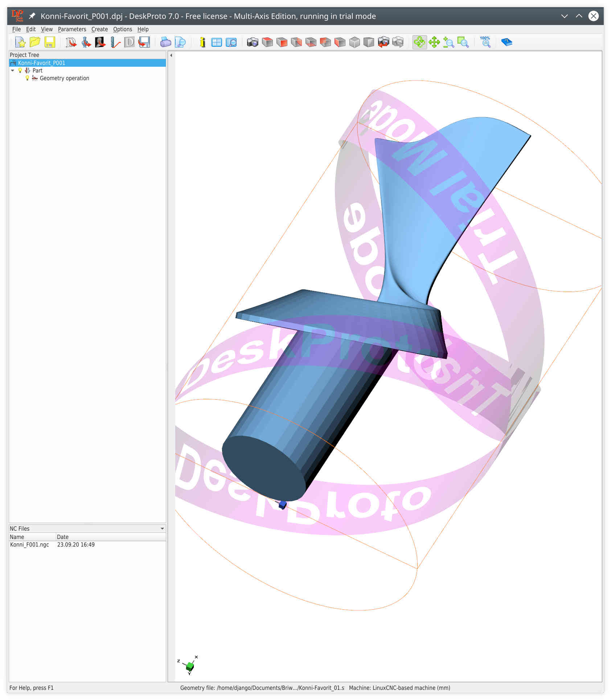Open help with the blue question book icon
611x700 pixels.
coord(507,42)
